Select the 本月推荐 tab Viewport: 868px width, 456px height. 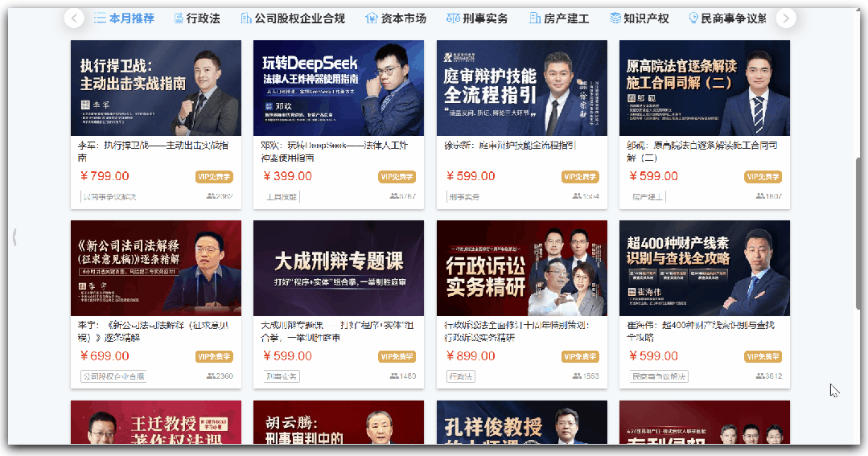coord(124,18)
